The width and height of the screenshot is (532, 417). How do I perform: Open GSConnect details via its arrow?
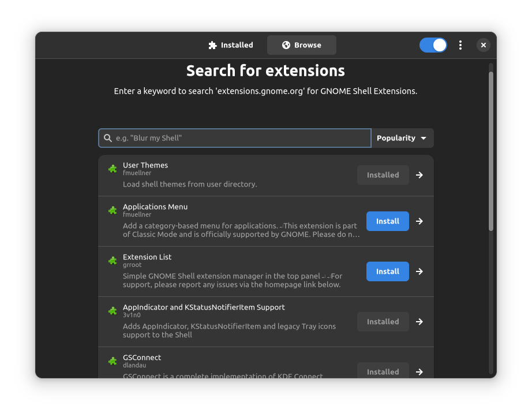(x=419, y=372)
